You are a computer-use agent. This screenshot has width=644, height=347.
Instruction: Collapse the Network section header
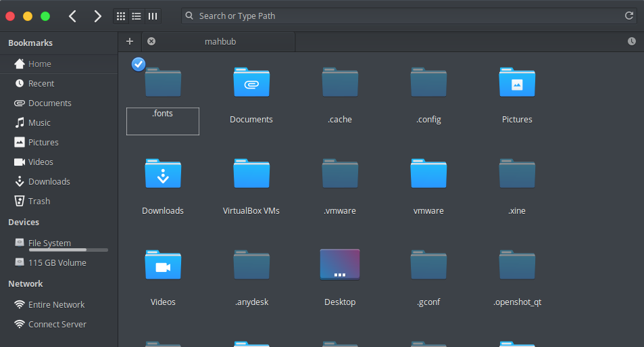26,283
